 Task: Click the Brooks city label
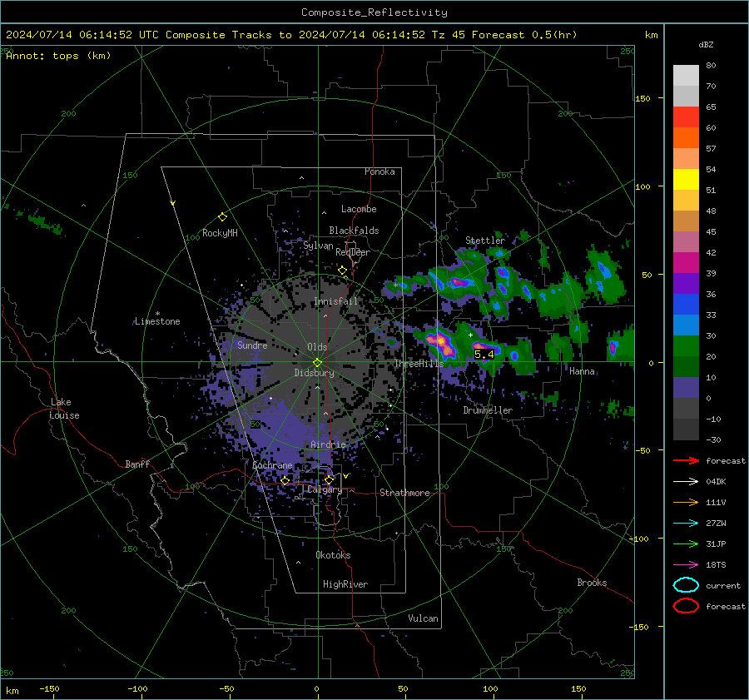tap(592, 583)
